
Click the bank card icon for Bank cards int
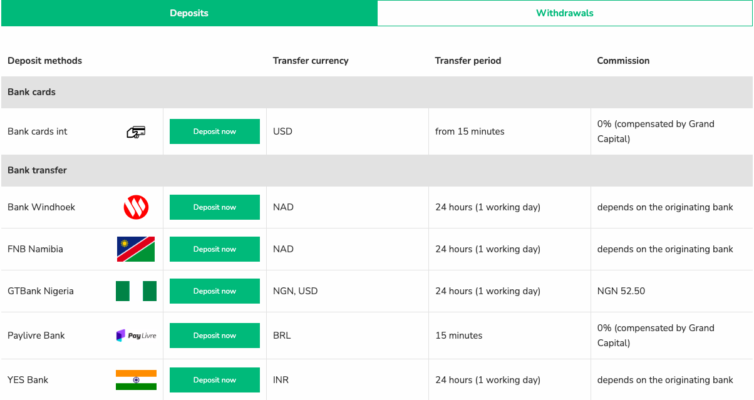[x=136, y=132]
